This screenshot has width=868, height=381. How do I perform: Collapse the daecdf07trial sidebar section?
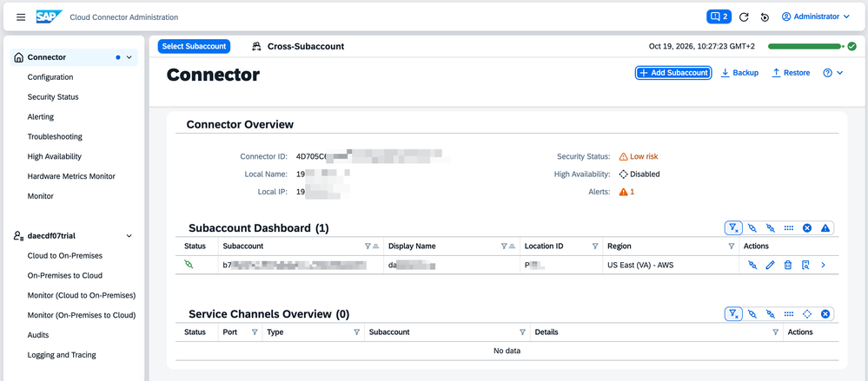(x=129, y=235)
